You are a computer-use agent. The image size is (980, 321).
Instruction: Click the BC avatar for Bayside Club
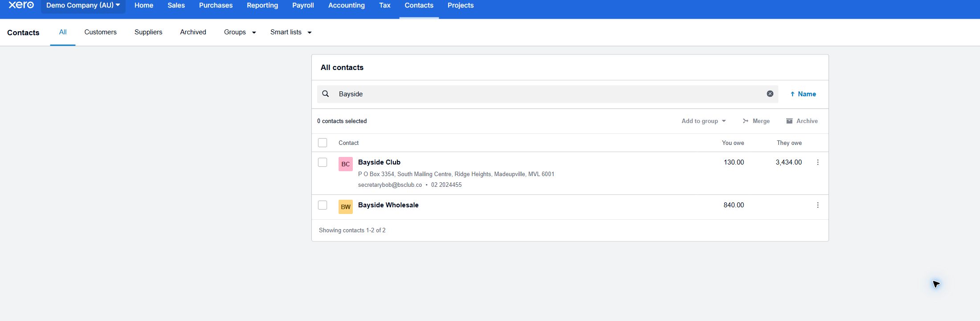(346, 164)
